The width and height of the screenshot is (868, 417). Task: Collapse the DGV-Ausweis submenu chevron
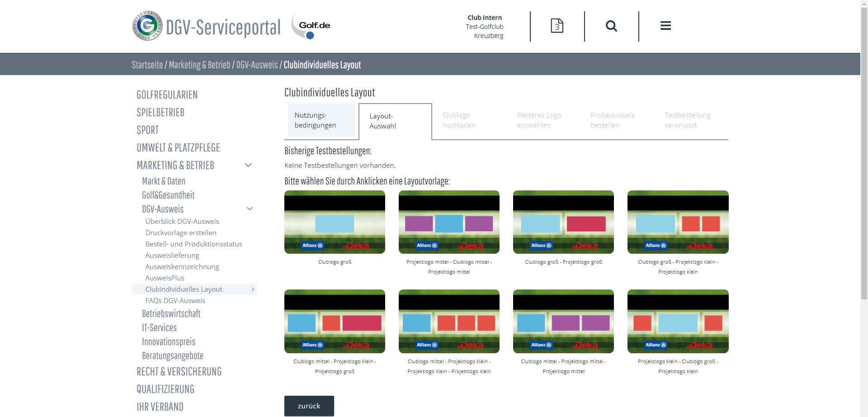pos(249,209)
